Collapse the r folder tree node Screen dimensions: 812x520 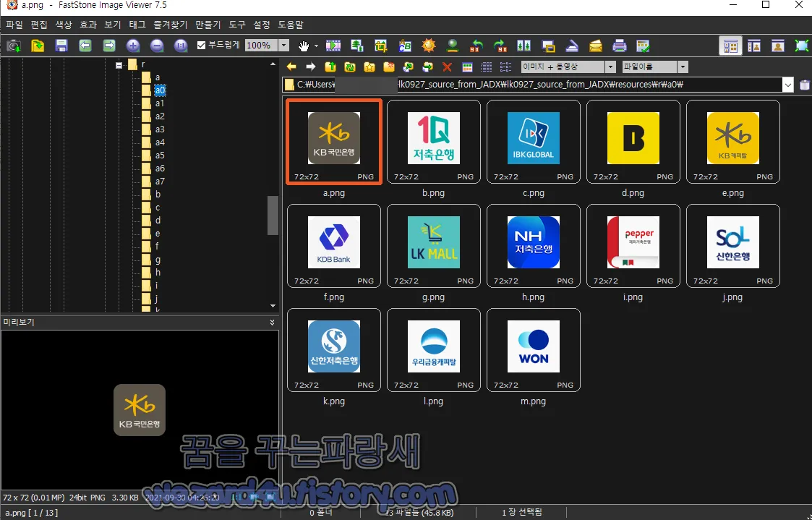[119, 65]
